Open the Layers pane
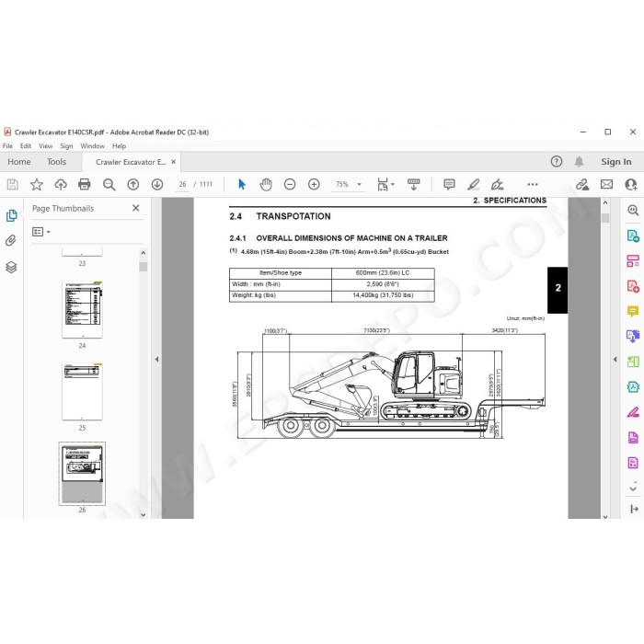This screenshot has width=644, height=644. pyautogui.click(x=11, y=268)
